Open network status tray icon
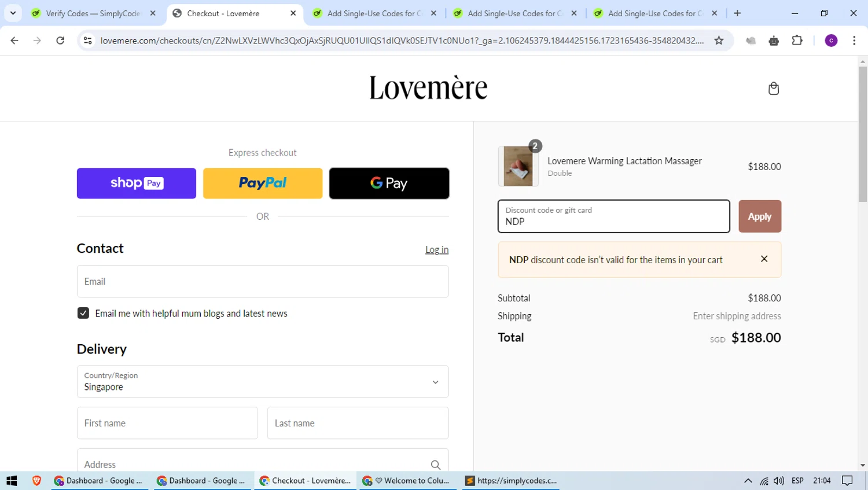Viewport: 868px width, 490px height. point(764,481)
